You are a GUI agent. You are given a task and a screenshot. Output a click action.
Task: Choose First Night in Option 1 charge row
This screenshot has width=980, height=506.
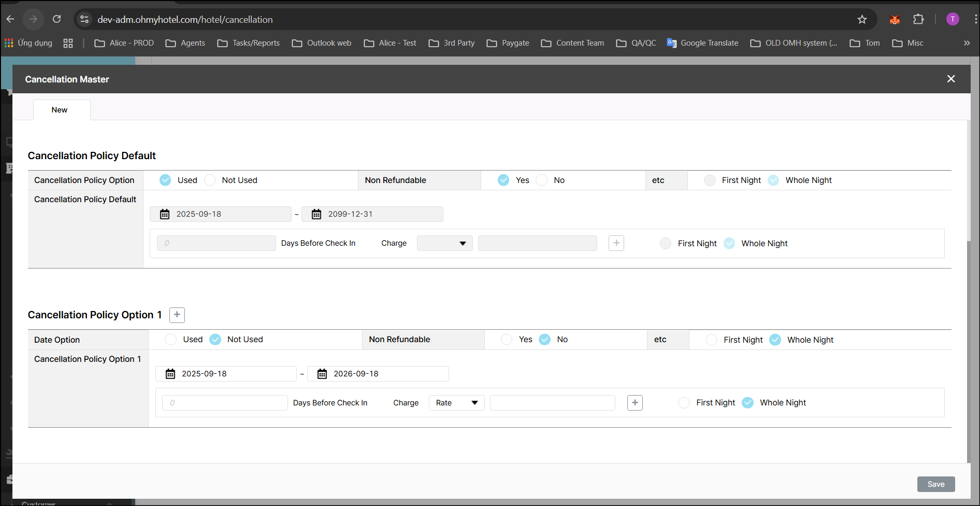(x=684, y=403)
